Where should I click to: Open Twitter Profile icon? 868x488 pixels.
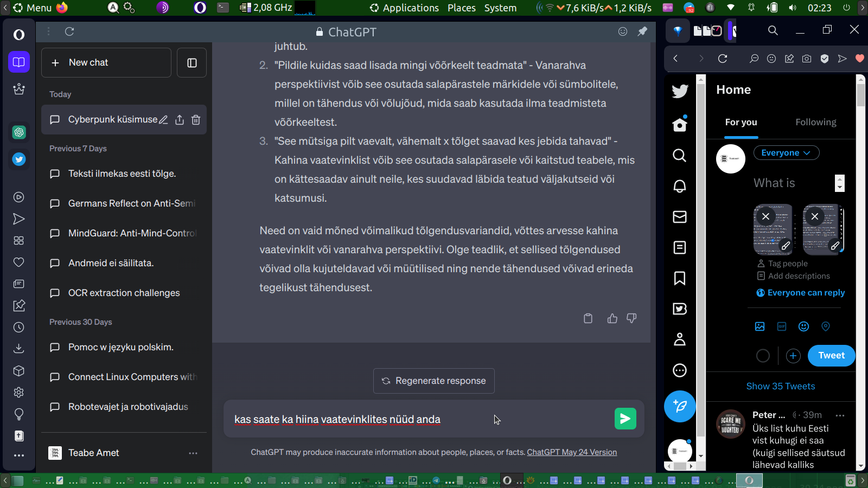(680, 339)
